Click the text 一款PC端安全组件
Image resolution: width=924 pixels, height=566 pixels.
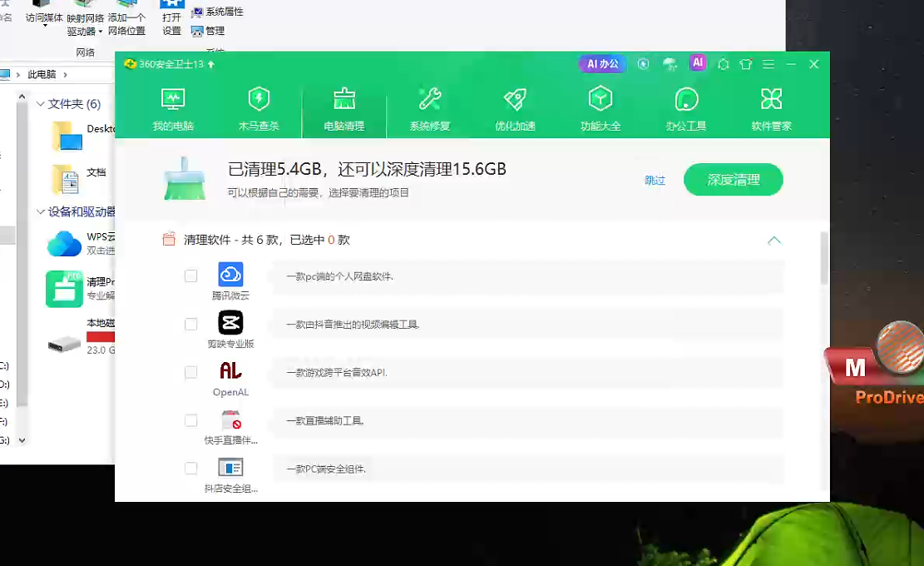click(x=327, y=469)
